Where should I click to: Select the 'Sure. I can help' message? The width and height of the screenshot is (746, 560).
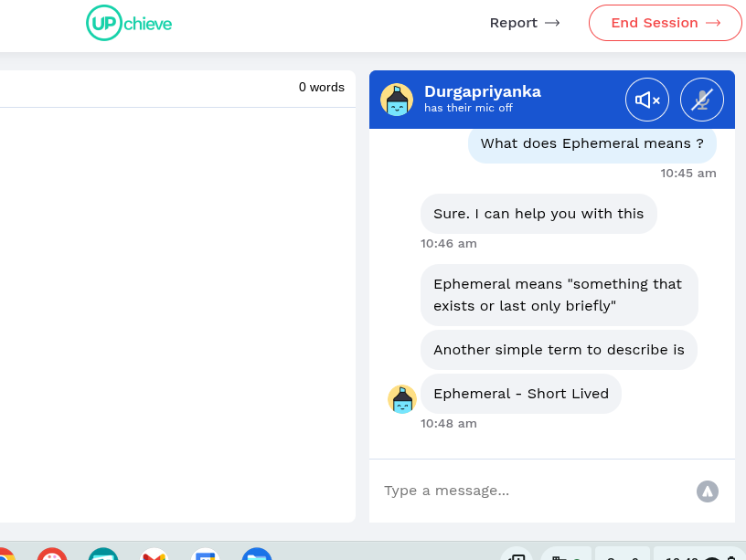pyautogui.click(x=538, y=214)
